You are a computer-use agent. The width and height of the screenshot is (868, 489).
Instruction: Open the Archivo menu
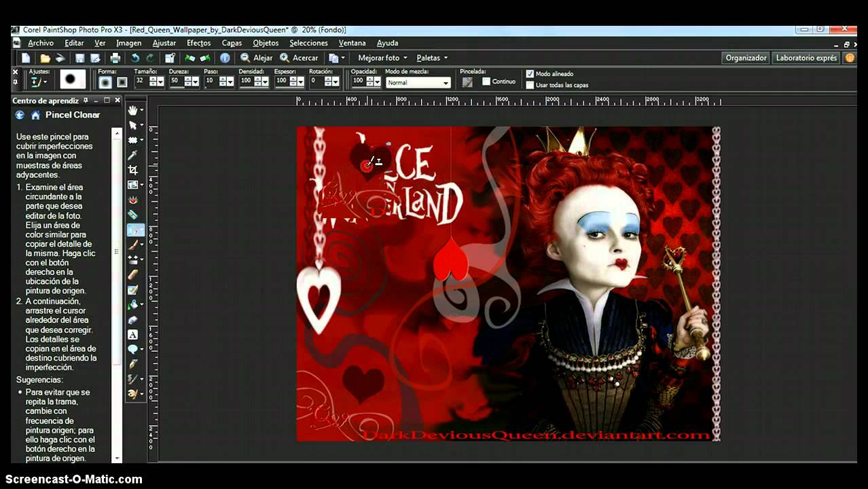tap(41, 43)
